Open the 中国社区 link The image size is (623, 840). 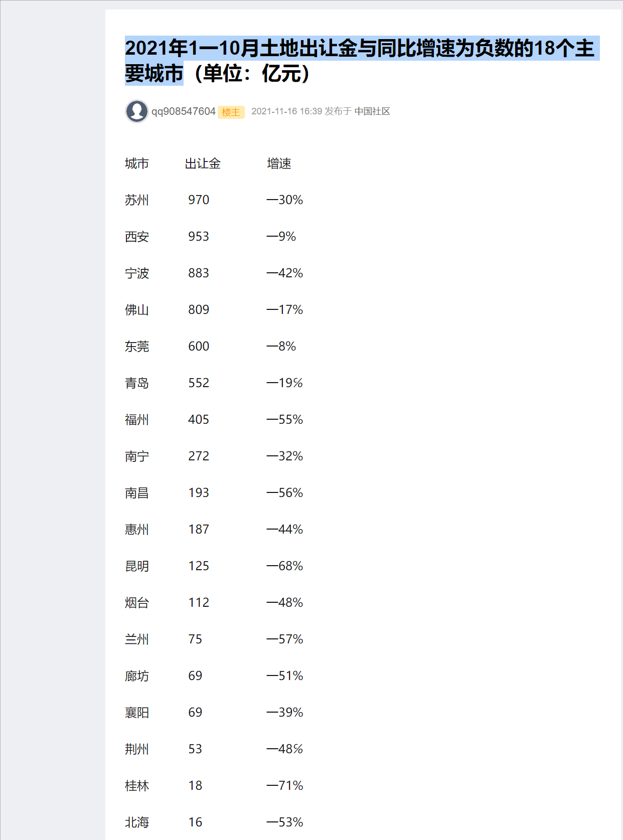coord(372,111)
